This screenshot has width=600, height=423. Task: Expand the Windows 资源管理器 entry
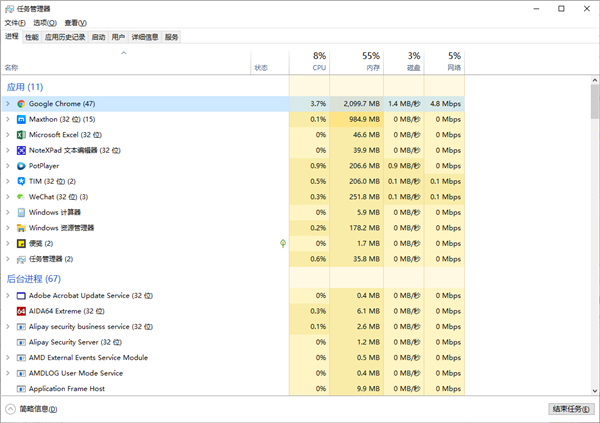click(x=8, y=228)
